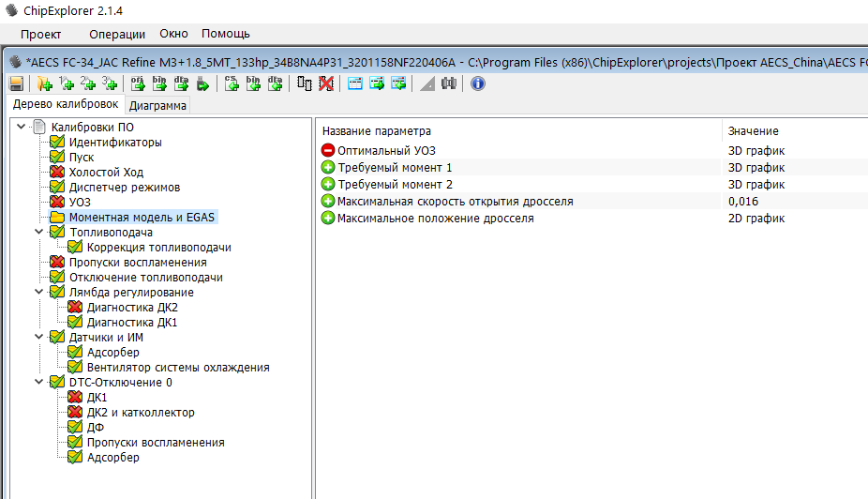Click the save project icon in toolbar
This screenshot has height=499, width=868.
[x=16, y=83]
